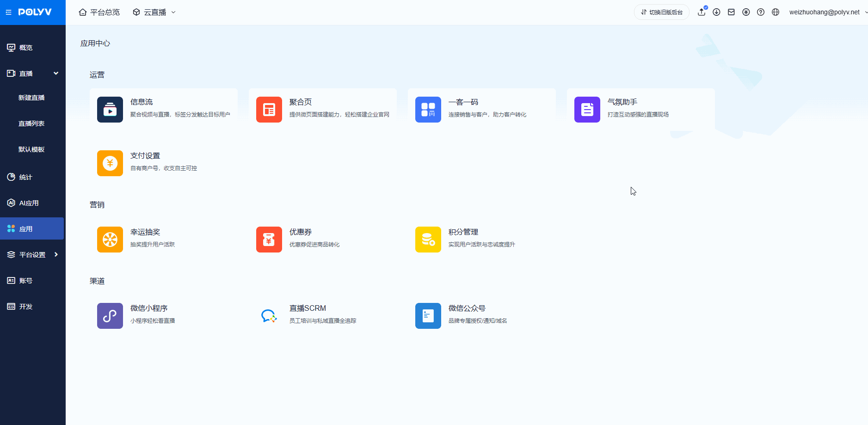Click the 品牌专属授权/通知/域名 description
Screen dimensions: 868x425
point(478,320)
